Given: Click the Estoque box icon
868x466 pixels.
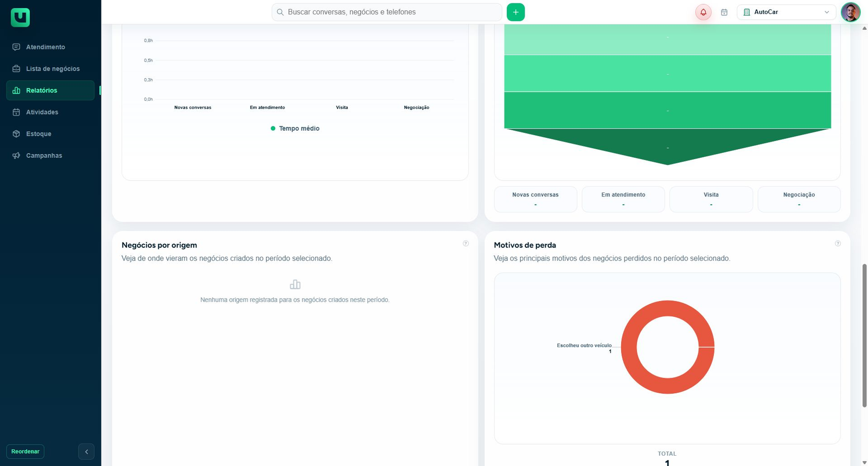Looking at the screenshot, I should coord(16,134).
